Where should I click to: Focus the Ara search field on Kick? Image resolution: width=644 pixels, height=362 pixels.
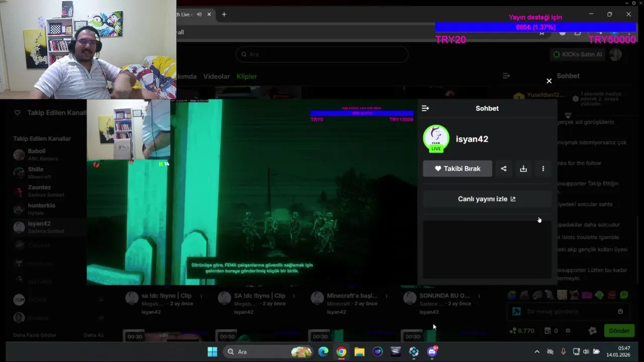[322, 54]
